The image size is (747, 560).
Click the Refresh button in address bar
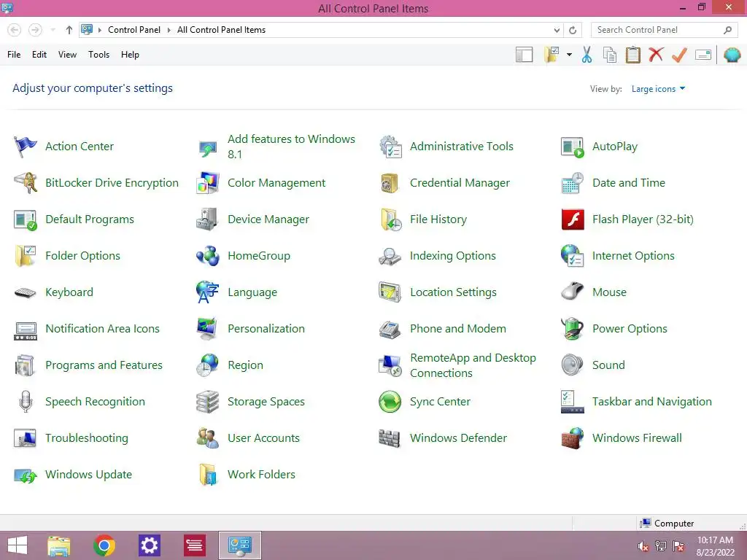573,30
